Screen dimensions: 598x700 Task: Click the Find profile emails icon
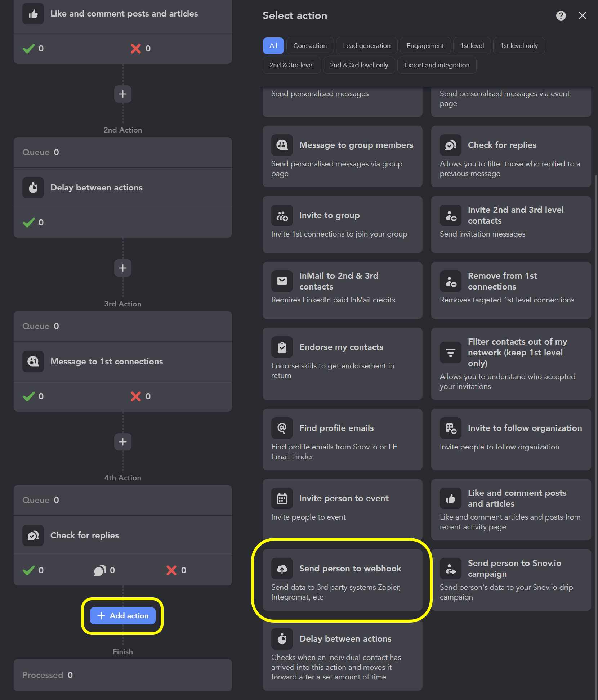[282, 428]
